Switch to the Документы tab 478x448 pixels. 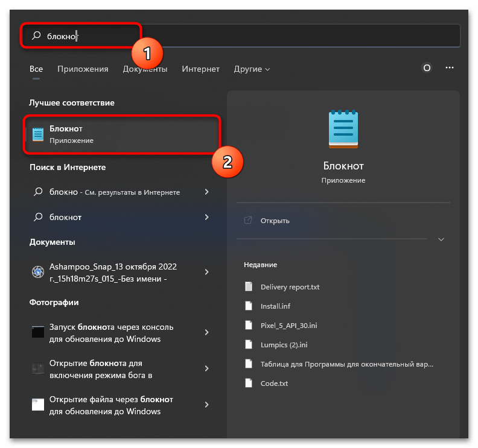point(145,69)
